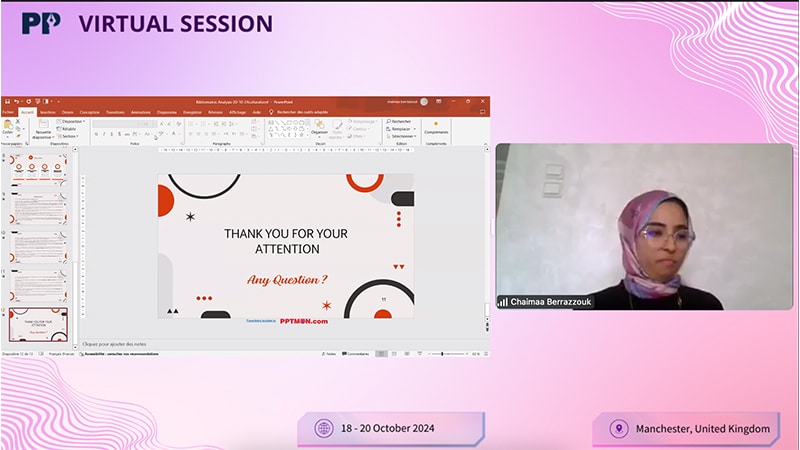800x450 pixels.
Task: Switch to the Transitions tab
Action: tap(115, 112)
